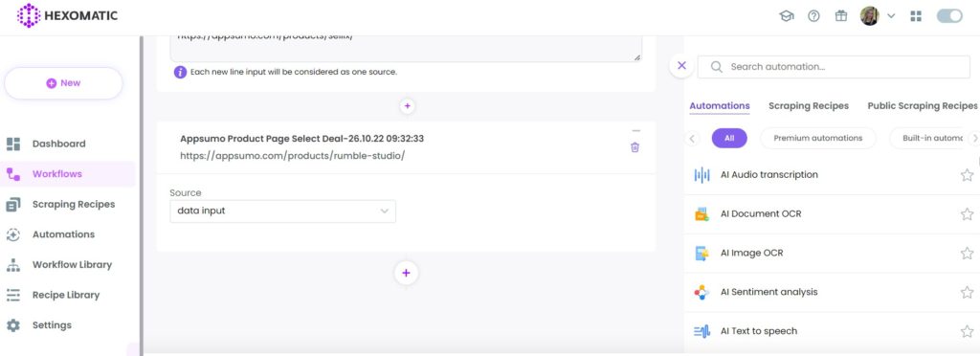
Task: Click the New button
Action: tap(63, 83)
